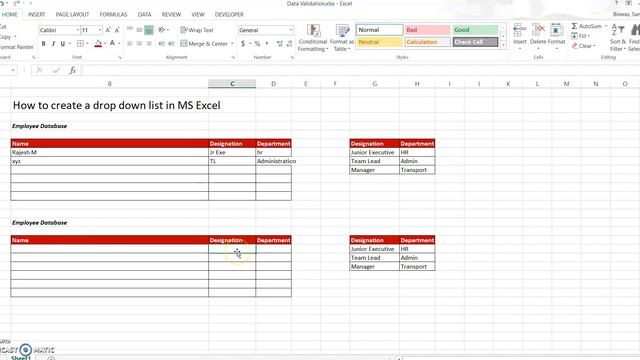Apply font color with the A icon
The width and height of the screenshot is (640, 360).
[x=112, y=43]
